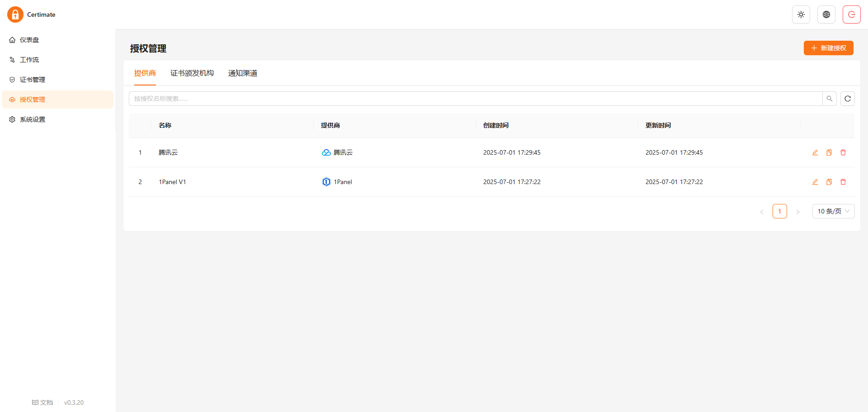Open 系统设置 in the sidebar
This screenshot has height=412, width=868.
pos(58,119)
